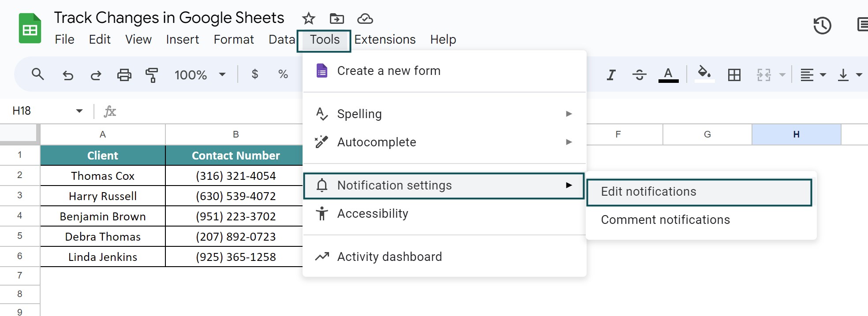Choose Edit notifications
Screen dimensions: 868x316
point(699,192)
